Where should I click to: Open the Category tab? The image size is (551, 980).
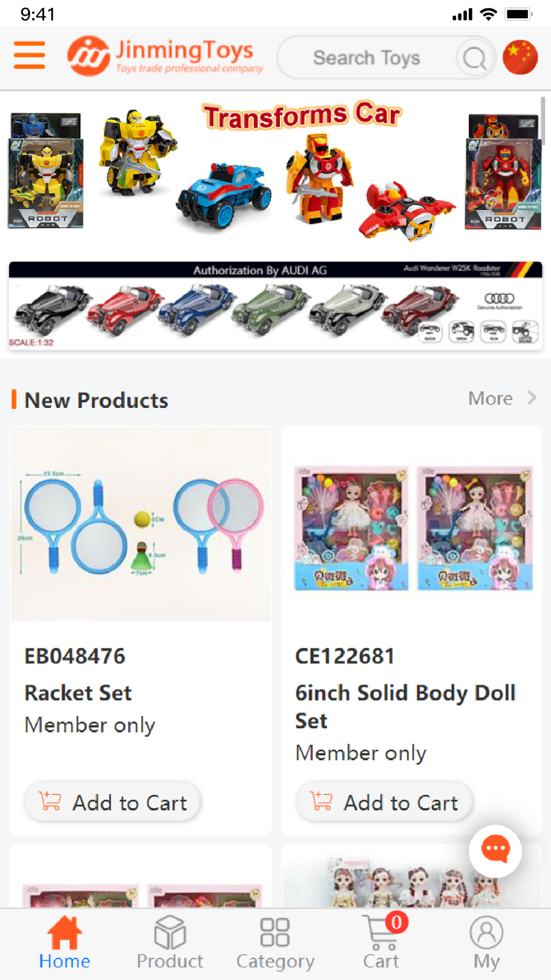click(x=275, y=943)
